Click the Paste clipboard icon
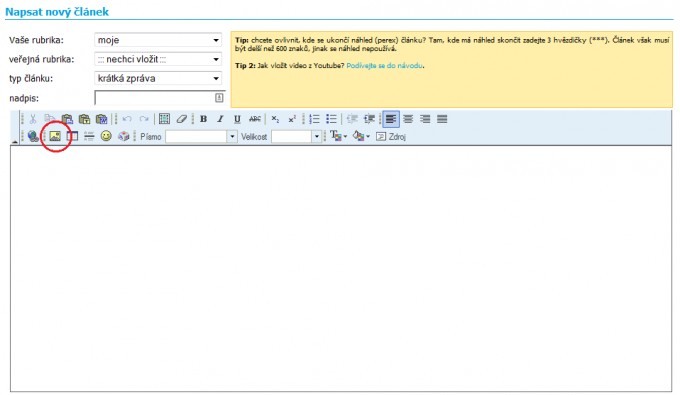Screen dimensions: 680x395 (x=67, y=119)
